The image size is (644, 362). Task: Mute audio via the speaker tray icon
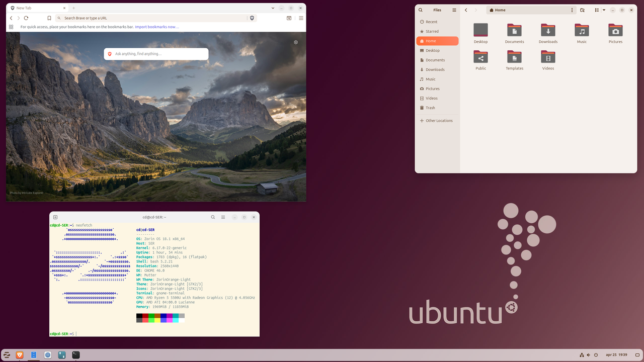tap(588, 355)
